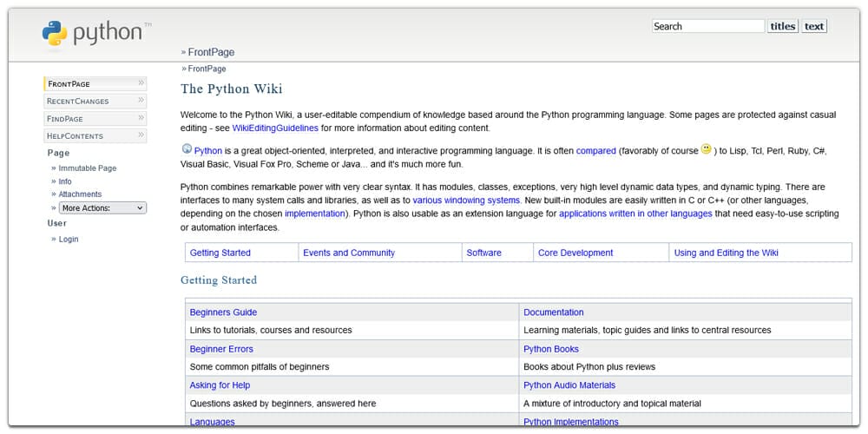Open the Python Books link
Screen dimensions: 868x434
point(551,349)
